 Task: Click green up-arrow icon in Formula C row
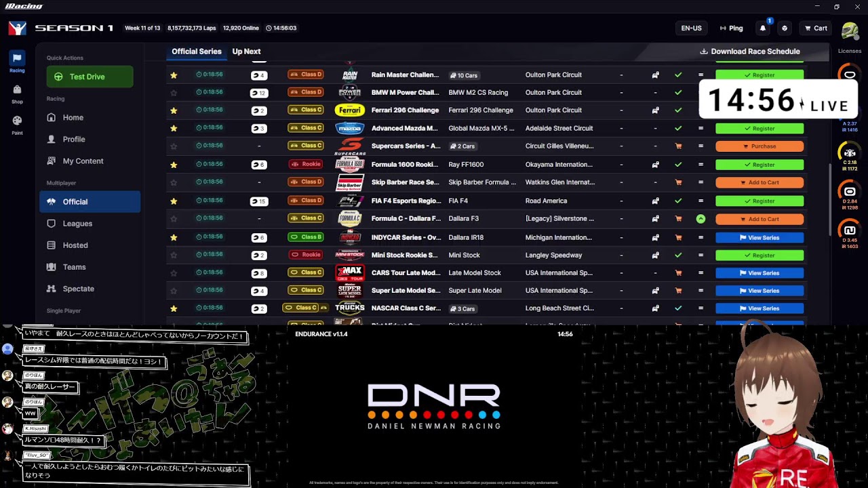coord(701,219)
